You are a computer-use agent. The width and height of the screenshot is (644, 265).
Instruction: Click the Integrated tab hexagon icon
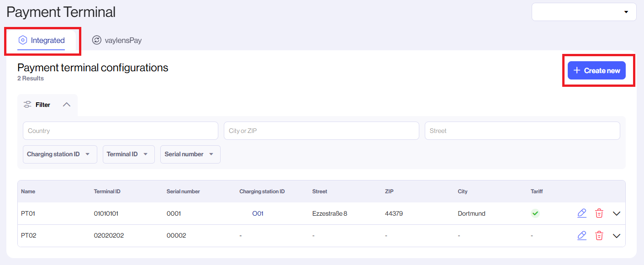pyautogui.click(x=23, y=40)
